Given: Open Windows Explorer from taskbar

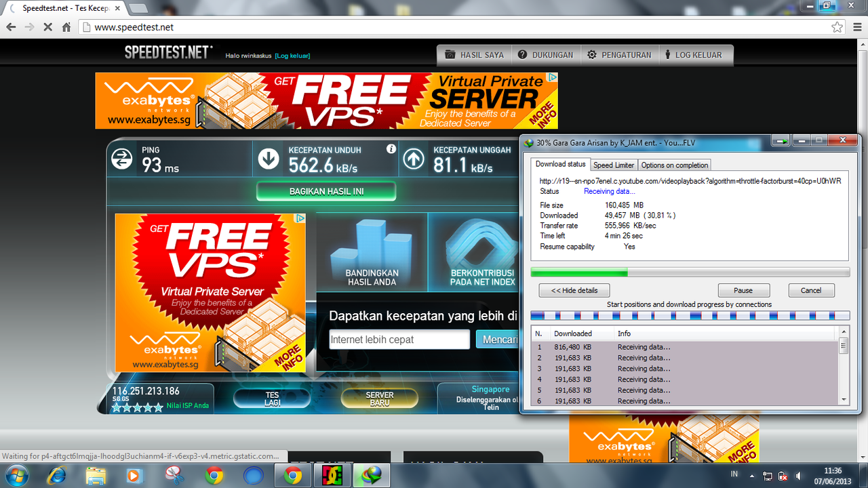Looking at the screenshot, I should (x=95, y=476).
